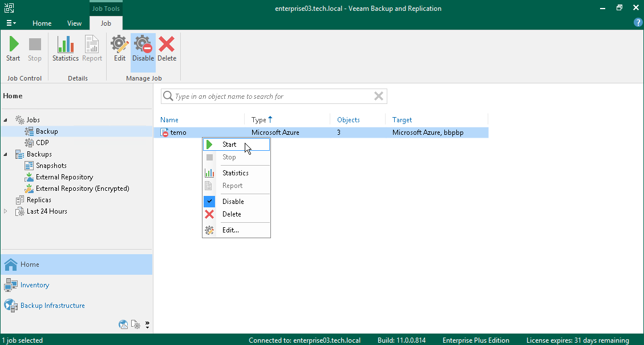Choose Delete in the context menu
644x345 pixels.
[237, 214]
